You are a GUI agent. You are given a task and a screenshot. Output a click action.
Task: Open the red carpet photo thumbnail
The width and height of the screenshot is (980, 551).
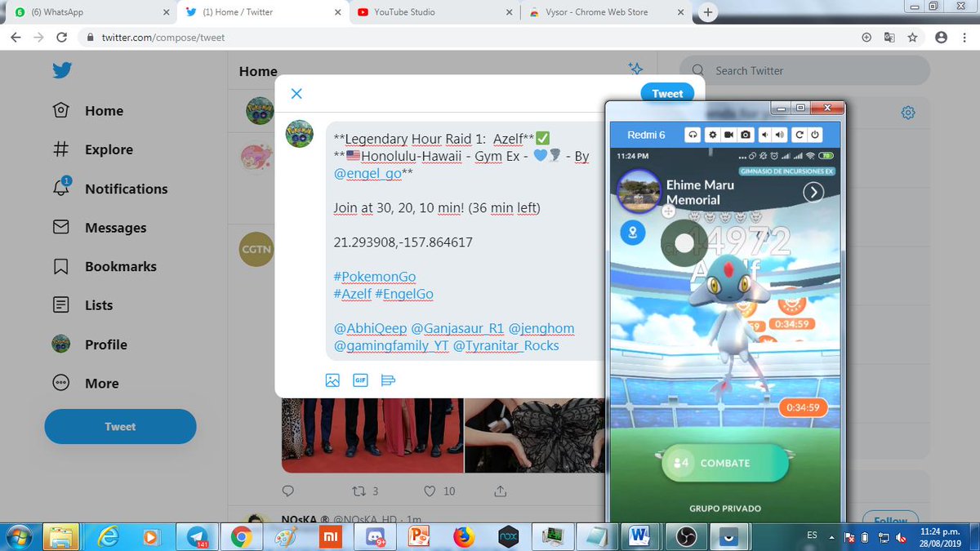[x=372, y=435]
